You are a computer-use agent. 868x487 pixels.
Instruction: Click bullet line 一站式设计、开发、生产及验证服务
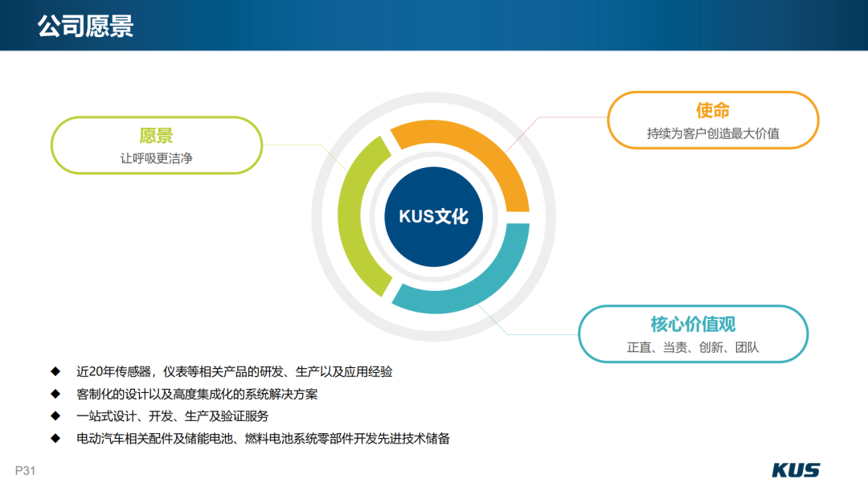[x=172, y=416]
